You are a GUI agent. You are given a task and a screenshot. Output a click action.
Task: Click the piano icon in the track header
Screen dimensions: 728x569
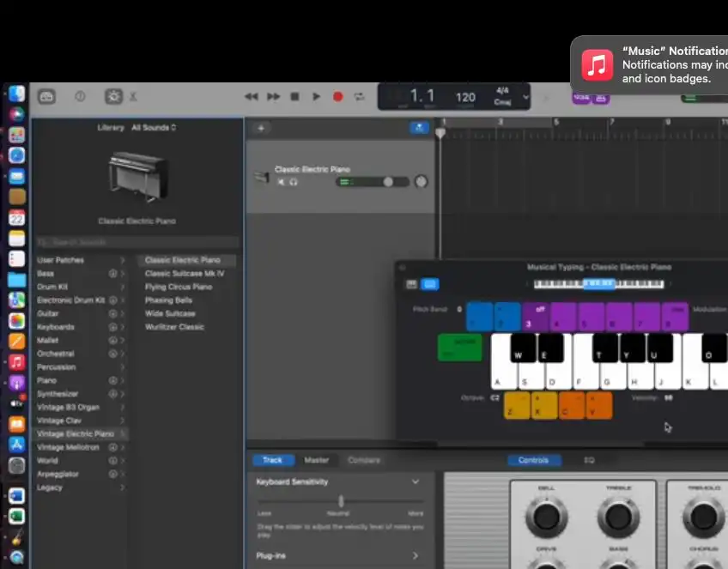pyautogui.click(x=262, y=177)
